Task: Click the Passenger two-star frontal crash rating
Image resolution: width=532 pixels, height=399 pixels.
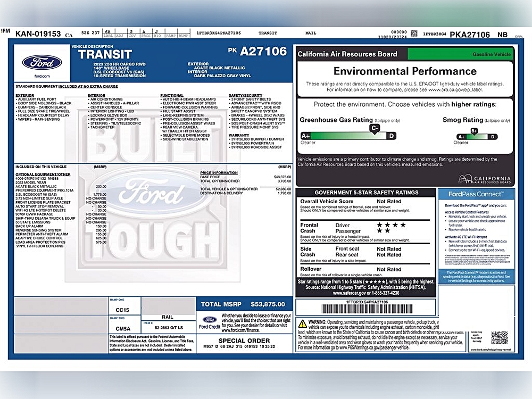Action: 384,231
